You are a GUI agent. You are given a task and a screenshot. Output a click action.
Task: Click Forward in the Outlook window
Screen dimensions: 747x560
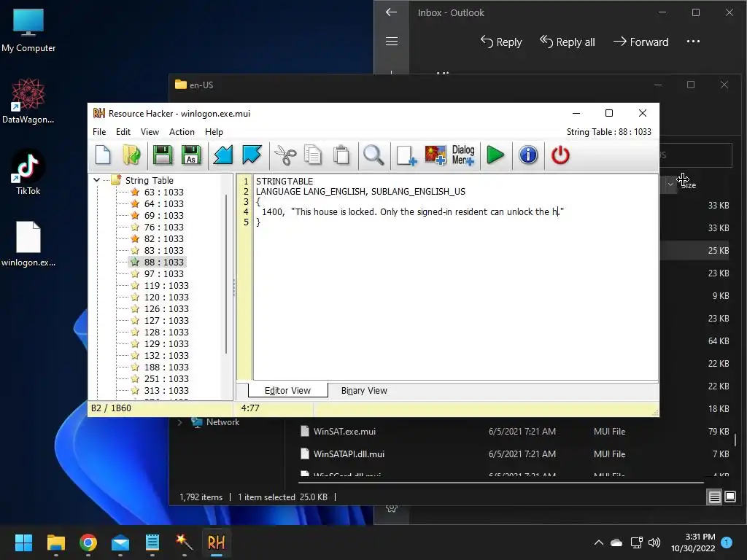[x=640, y=42]
